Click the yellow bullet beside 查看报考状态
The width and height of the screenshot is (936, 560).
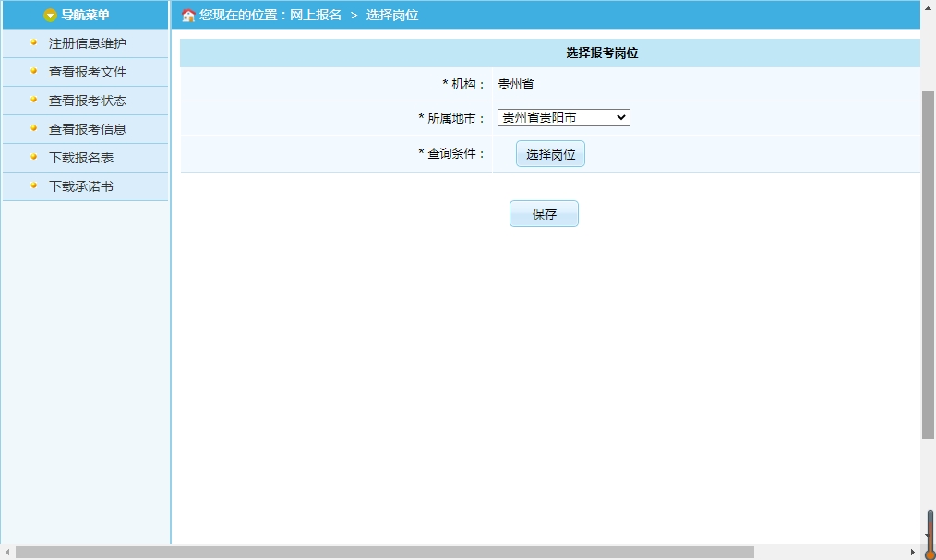34,100
